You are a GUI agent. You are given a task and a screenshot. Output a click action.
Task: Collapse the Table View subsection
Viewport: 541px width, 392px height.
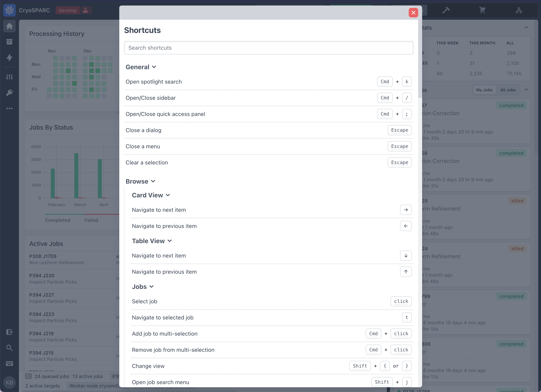(x=170, y=241)
